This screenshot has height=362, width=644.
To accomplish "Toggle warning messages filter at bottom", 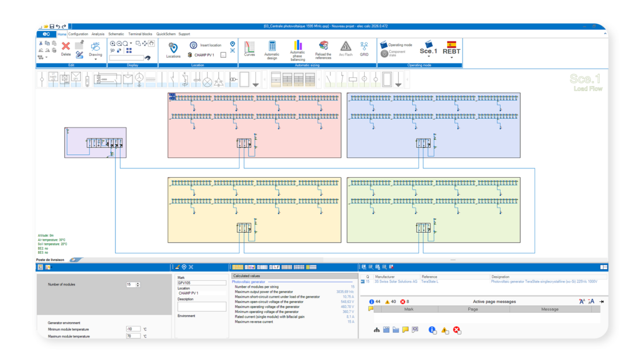I will coord(444,330).
